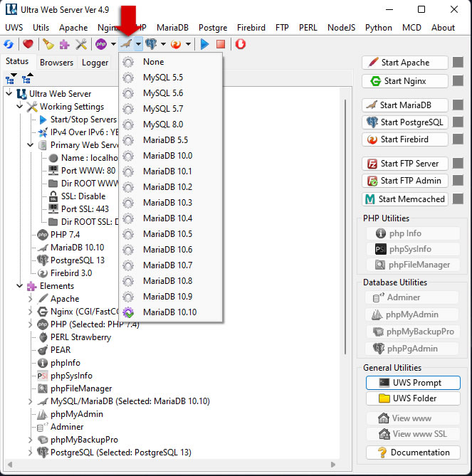Click gray status indicator beside Start Apache
Image resolution: width=472 pixels, height=476 pixels.
[458, 62]
